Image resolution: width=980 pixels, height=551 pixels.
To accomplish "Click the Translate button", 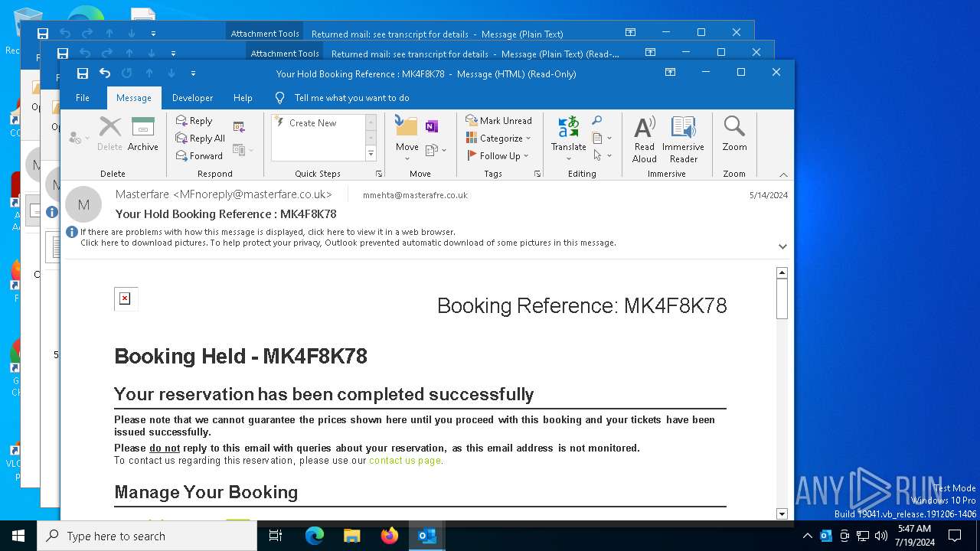I will [568, 138].
